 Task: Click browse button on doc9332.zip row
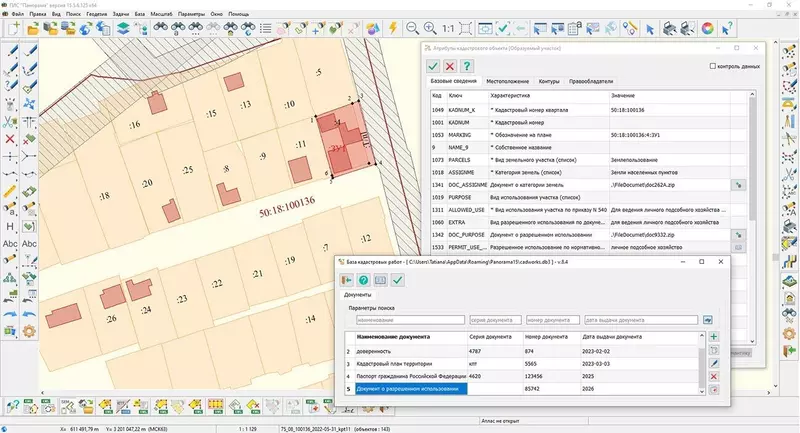coord(738,235)
